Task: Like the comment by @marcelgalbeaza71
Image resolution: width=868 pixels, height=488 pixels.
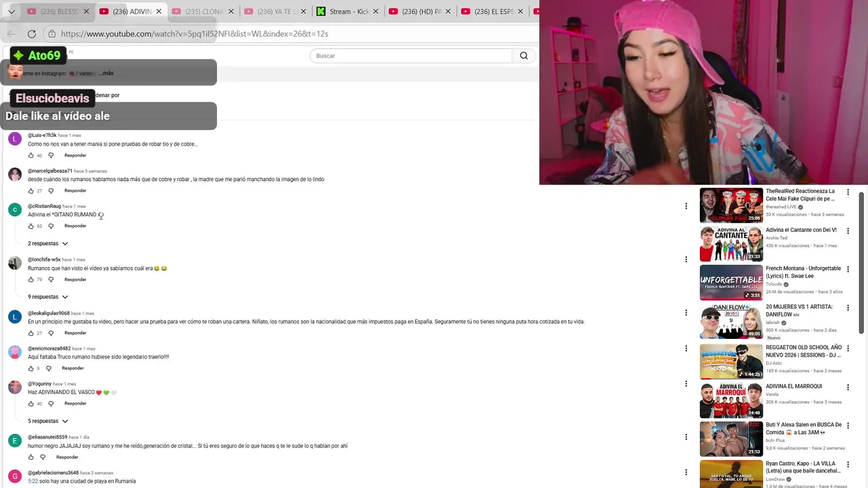Action: point(31,190)
